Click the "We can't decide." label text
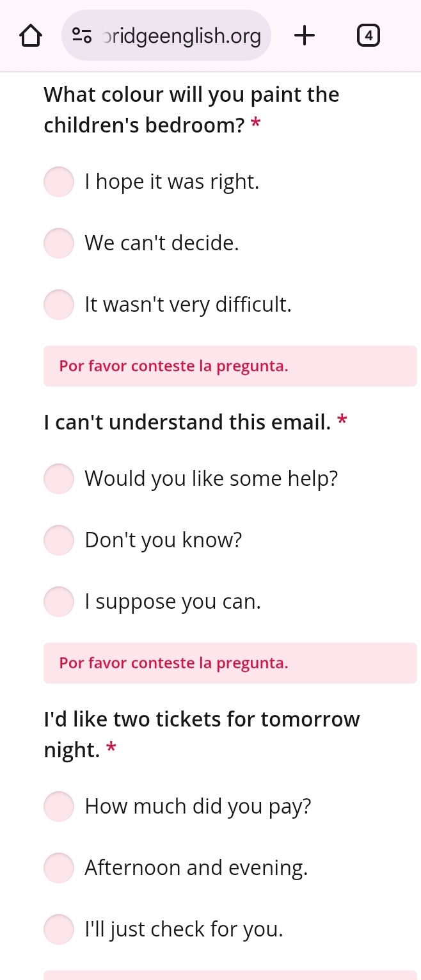421x980 pixels. point(162,243)
